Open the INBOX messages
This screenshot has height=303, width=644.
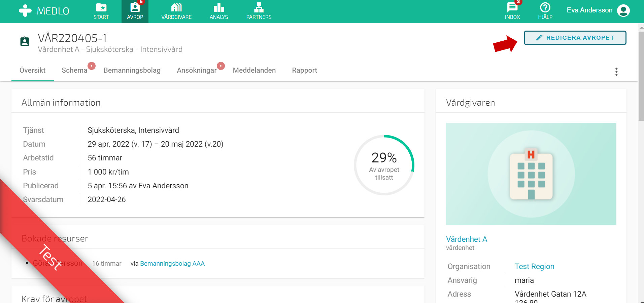click(512, 11)
